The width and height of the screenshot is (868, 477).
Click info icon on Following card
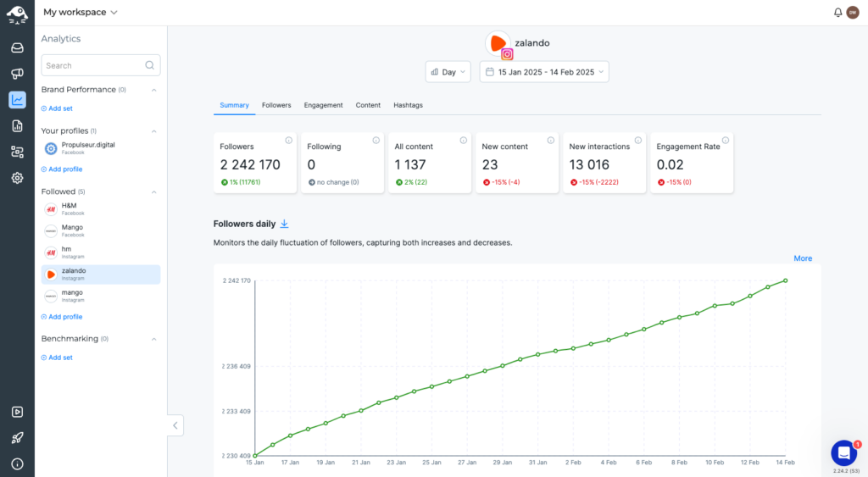click(x=376, y=141)
